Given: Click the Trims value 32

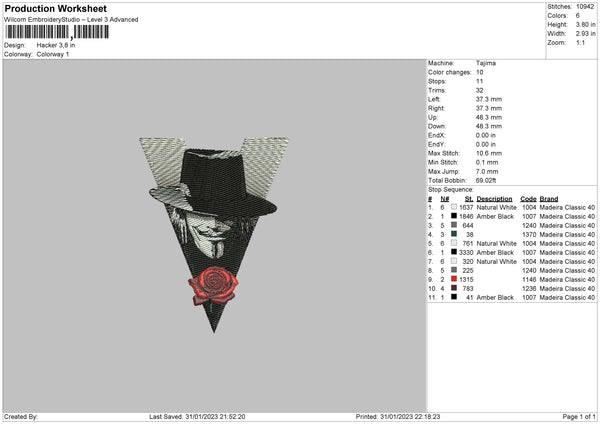Looking at the screenshot, I should 479,90.
